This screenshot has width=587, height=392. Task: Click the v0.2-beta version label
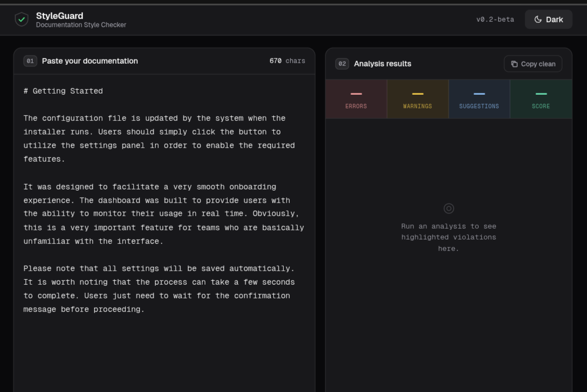pos(495,20)
